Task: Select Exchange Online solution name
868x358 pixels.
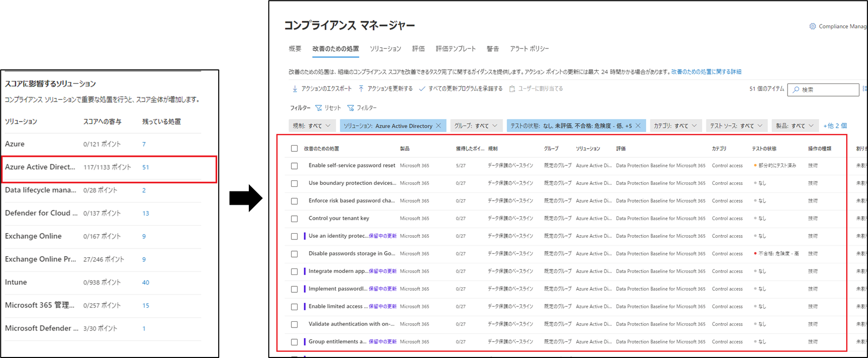Action: [33, 236]
